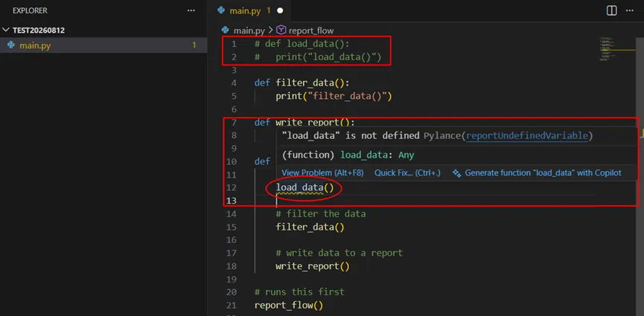
Task: Click the report_flow symbol icon in breadcrumb
Action: [x=281, y=30]
